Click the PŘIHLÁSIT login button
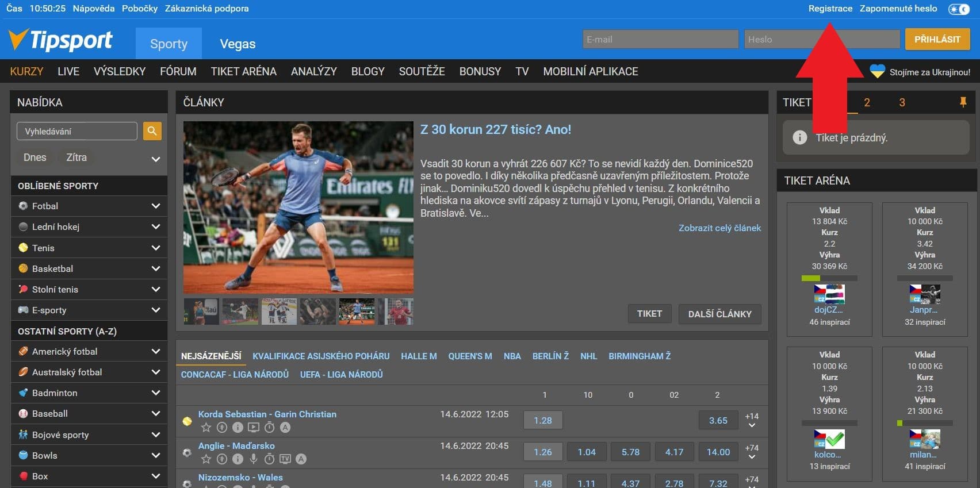Screen dimensions: 980x488 pos(937,39)
